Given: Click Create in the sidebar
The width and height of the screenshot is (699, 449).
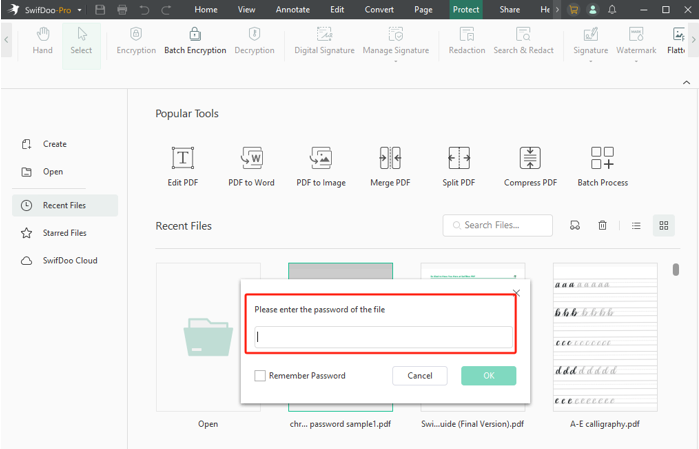Looking at the screenshot, I should [44, 144].
